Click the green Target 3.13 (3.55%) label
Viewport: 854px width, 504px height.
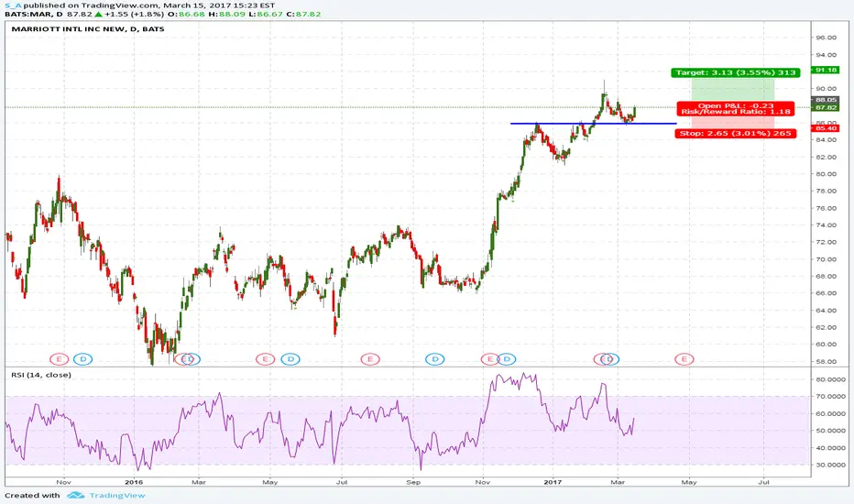coord(736,72)
